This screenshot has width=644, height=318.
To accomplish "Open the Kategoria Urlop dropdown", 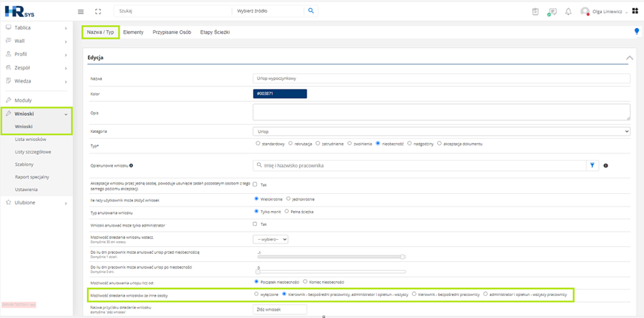I will click(x=442, y=131).
